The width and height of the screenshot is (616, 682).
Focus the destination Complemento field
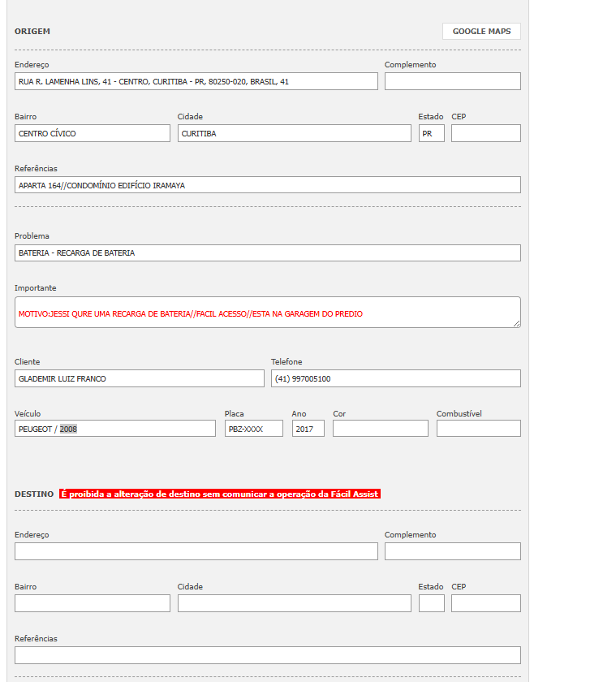tap(453, 551)
